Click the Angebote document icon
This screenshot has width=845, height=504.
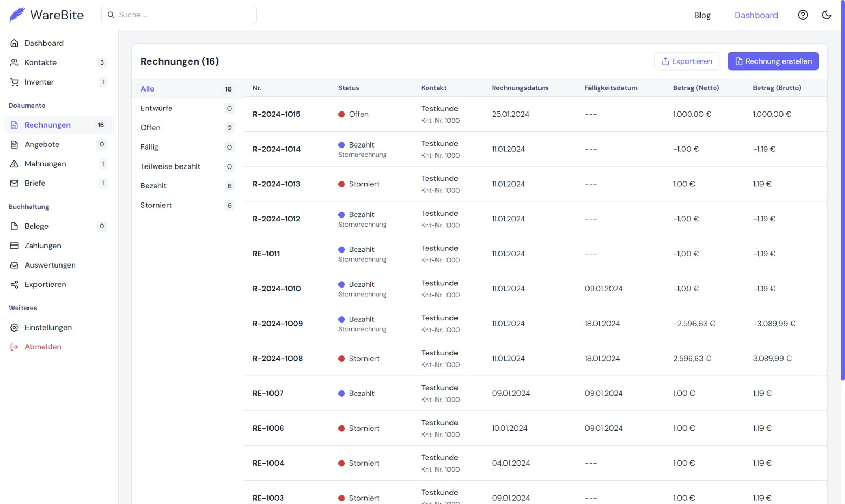click(x=15, y=144)
